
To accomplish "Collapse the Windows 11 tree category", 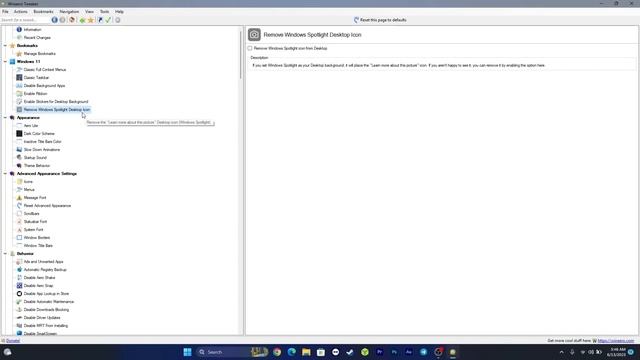I will [5, 62].
